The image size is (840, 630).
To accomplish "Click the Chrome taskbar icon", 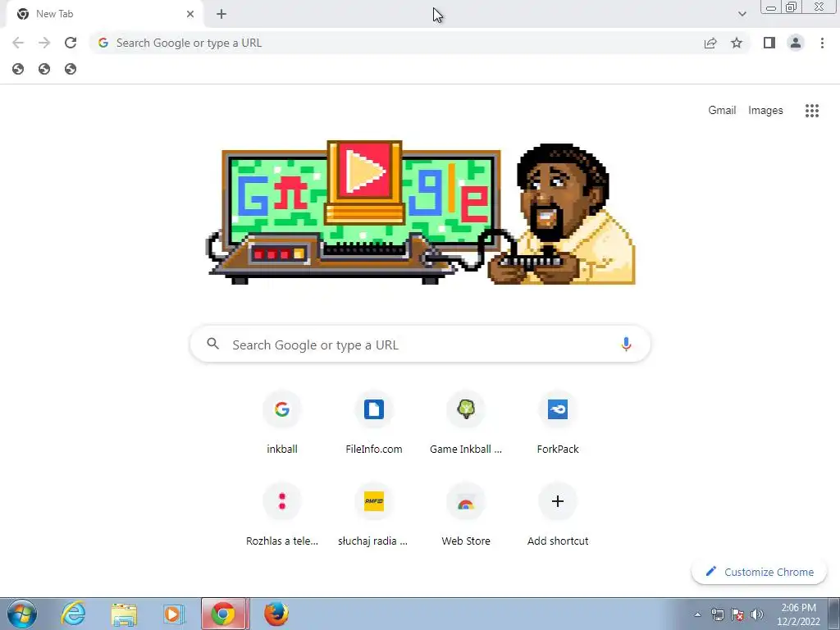I will [x=225, y=614].
